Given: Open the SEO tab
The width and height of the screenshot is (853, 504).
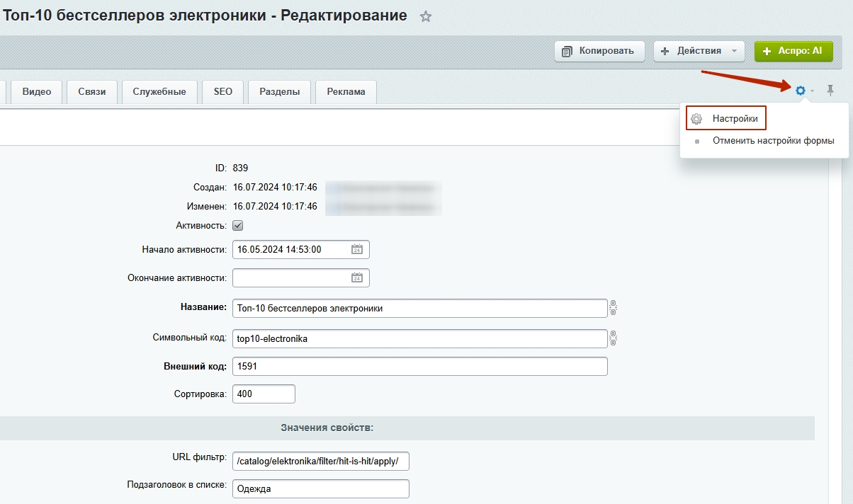Looking at the screenshot, I should 222,92.
